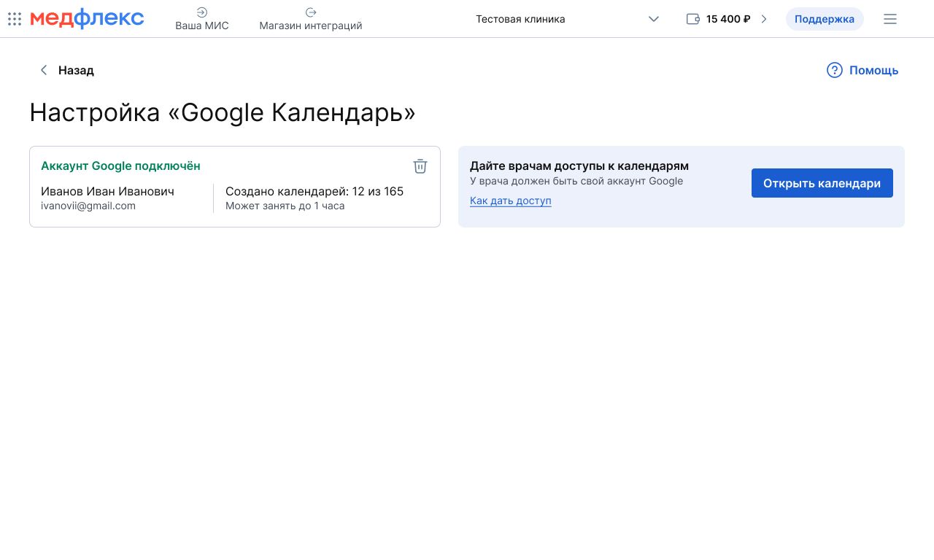Go to Ваша МИС section

[202, 26]
